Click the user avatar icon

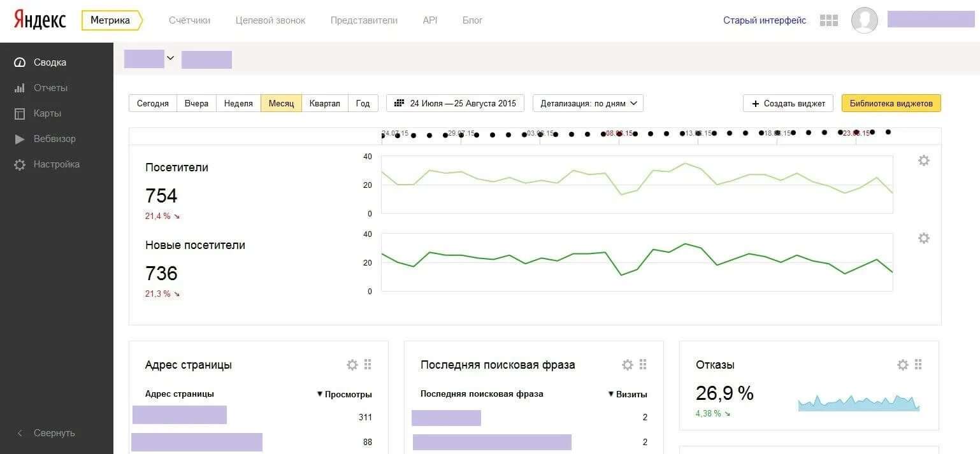[864, 20]
